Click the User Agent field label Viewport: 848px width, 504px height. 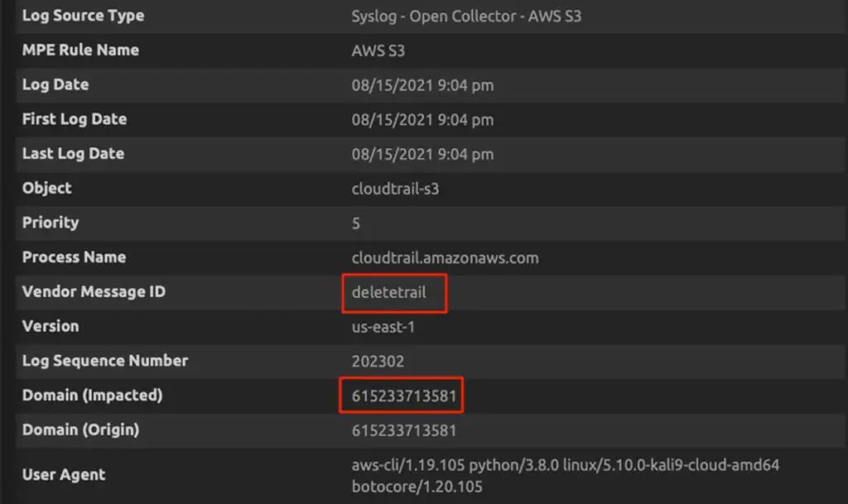(63, 474)
